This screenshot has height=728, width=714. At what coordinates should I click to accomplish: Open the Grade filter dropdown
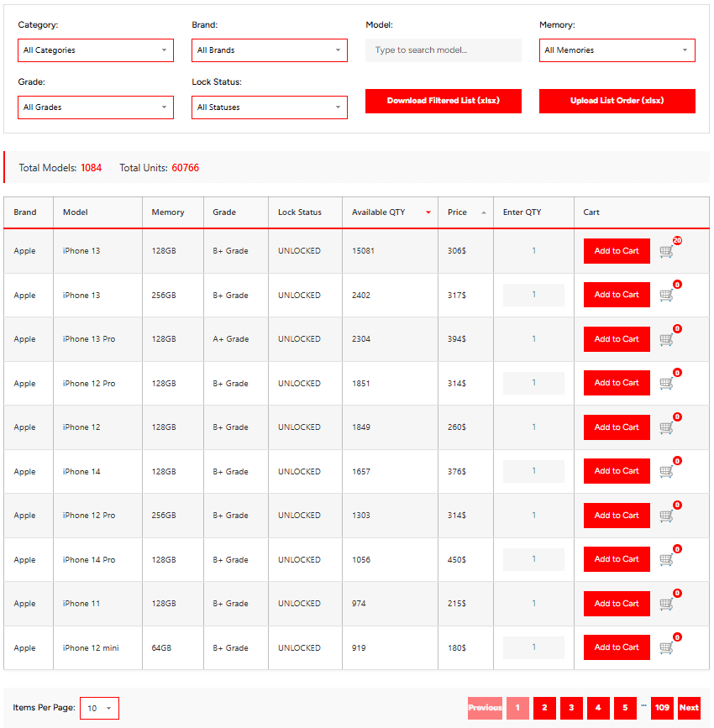[x=96, y=107]
